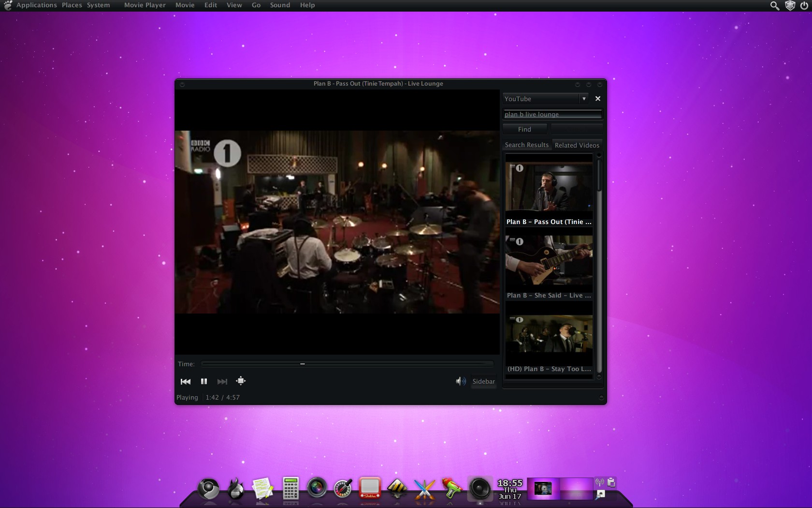Click the wireless network tray icon
This screenshot has height=508, width=812.
point(600,482)
